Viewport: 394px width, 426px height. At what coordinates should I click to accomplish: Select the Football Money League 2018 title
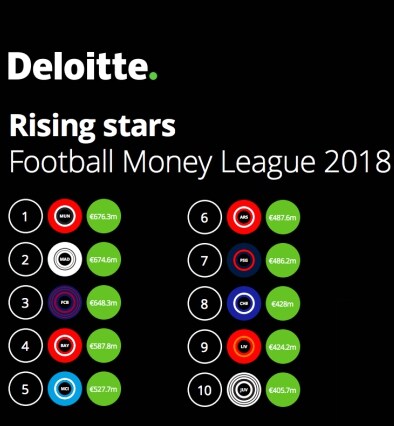[200, 162]
